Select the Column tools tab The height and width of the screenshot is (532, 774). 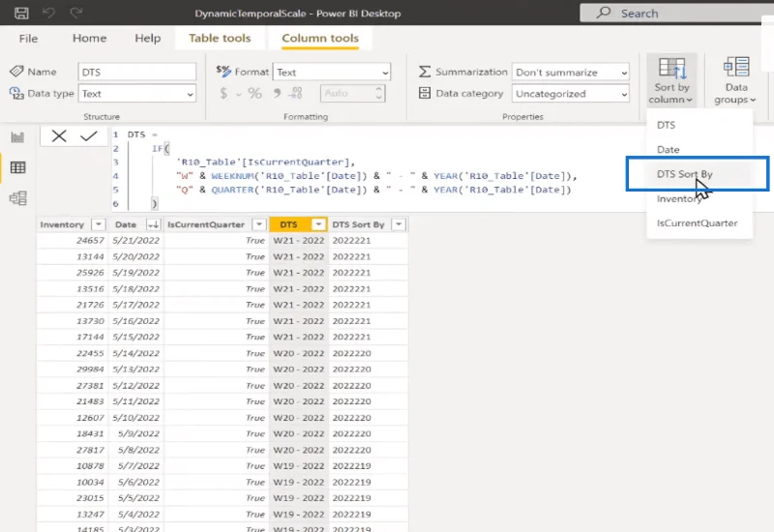pos(320,38)
